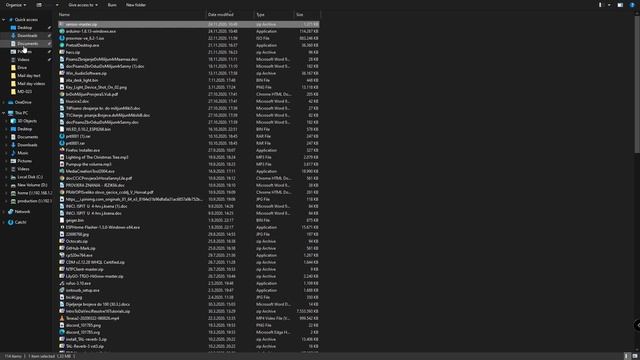
Task: Click the Burn toolbar button
Action: pyautogui.click(x=112, y=5)
